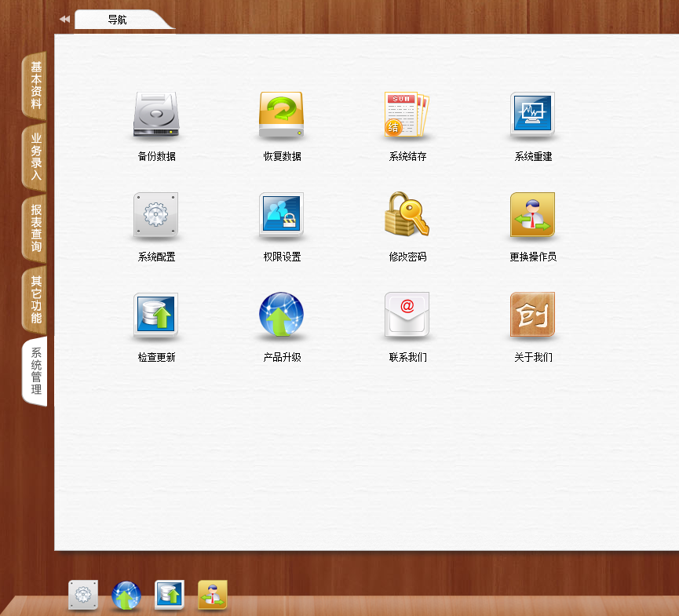Open the 系统配置 gear icon
Image resolution: width=679 pixels, height=616 pixels.
pos(156,215)
